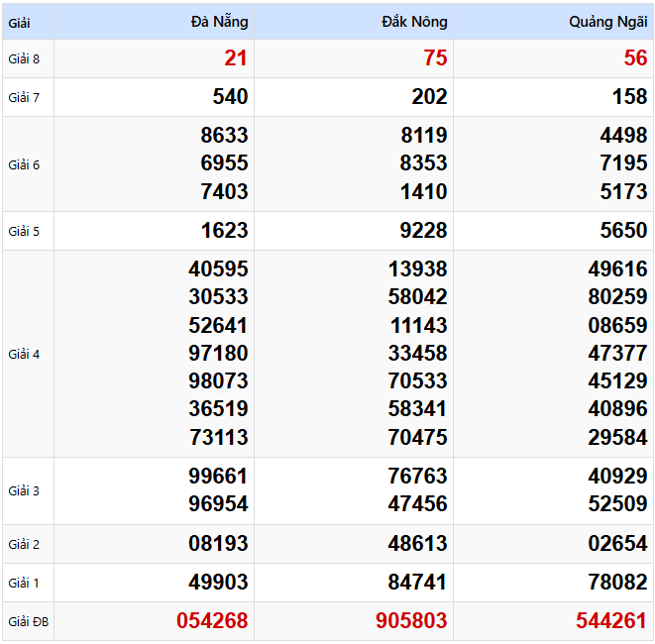
Task: Click the Giải 1 row label
Action: 24,583
